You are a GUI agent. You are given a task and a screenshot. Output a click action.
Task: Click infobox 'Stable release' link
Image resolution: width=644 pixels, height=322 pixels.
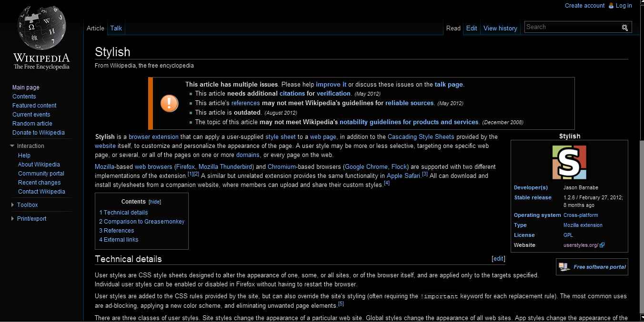[x=533, y=198]
